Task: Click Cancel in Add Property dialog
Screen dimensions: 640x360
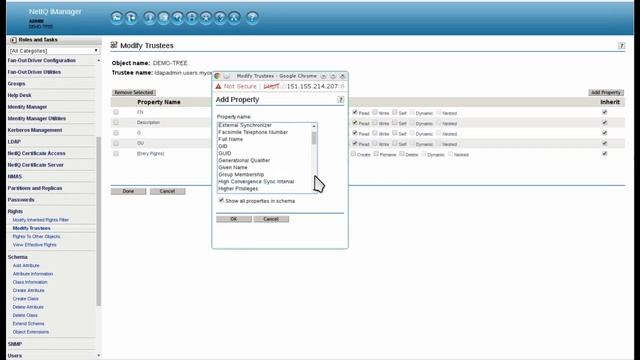Action: [271, 219]
